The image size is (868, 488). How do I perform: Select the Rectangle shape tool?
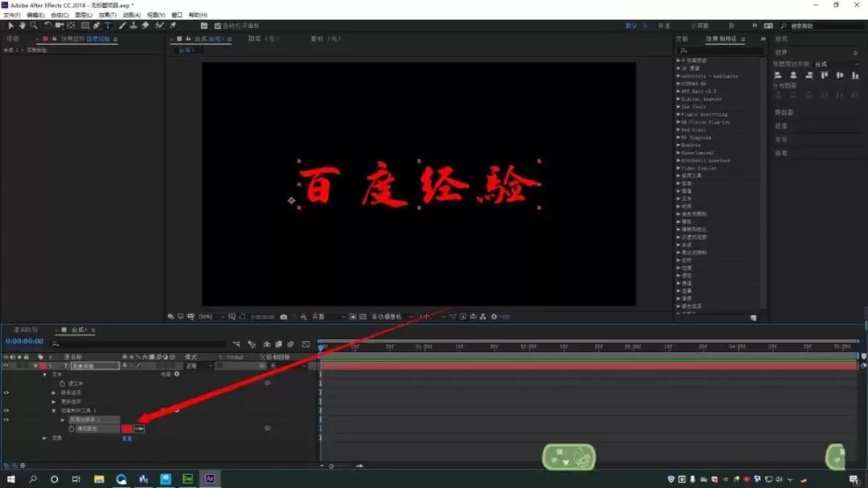point(85,26)
